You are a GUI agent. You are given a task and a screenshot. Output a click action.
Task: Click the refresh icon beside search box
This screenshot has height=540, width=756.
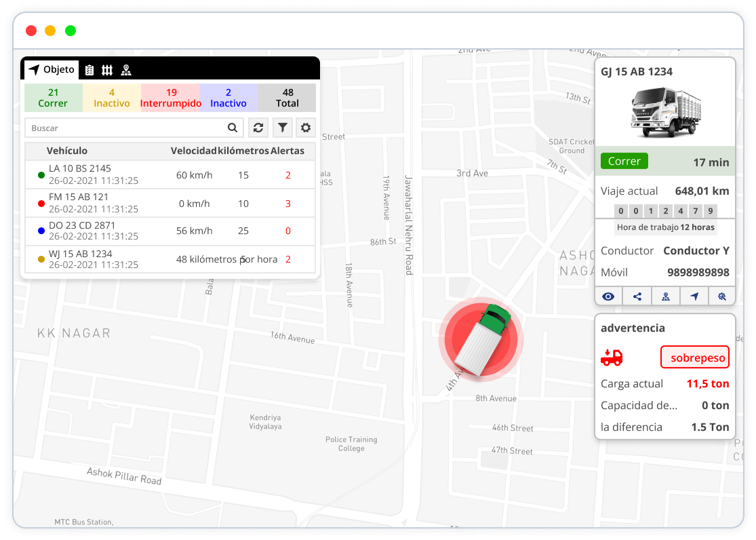coord(258,128)
